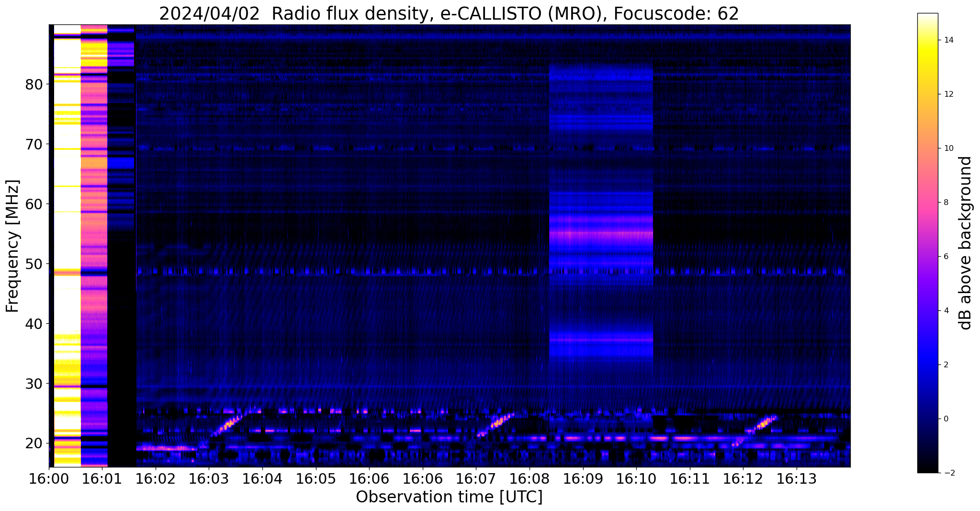Click the 16:11 time tick label

coord(690,478)
